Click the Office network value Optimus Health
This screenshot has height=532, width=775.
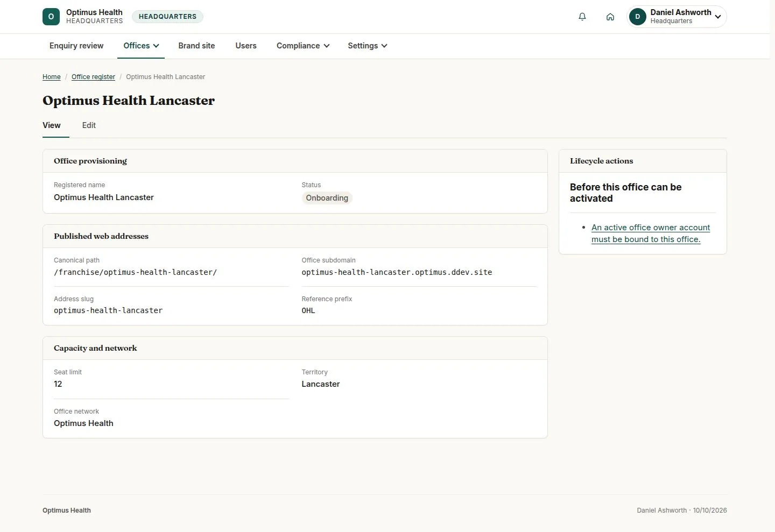tap(83, 423)
